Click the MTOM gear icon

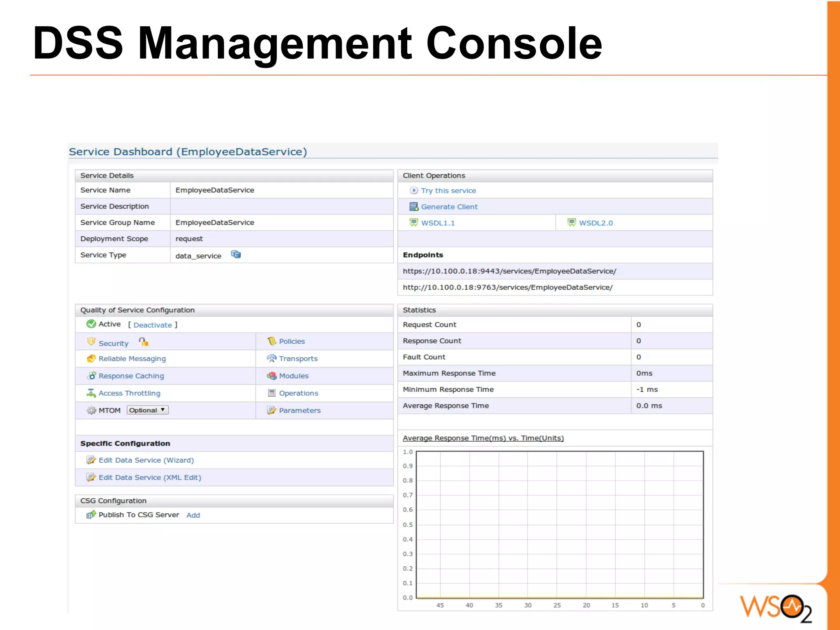(x=91, y=410)
